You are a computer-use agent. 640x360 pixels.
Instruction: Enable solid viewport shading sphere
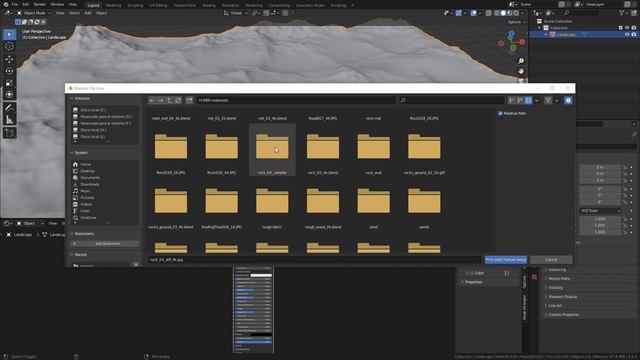503,13
